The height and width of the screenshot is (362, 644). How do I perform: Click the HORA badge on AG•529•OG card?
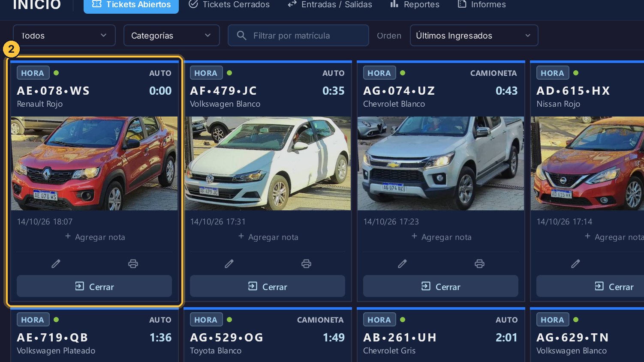point(206,320)
